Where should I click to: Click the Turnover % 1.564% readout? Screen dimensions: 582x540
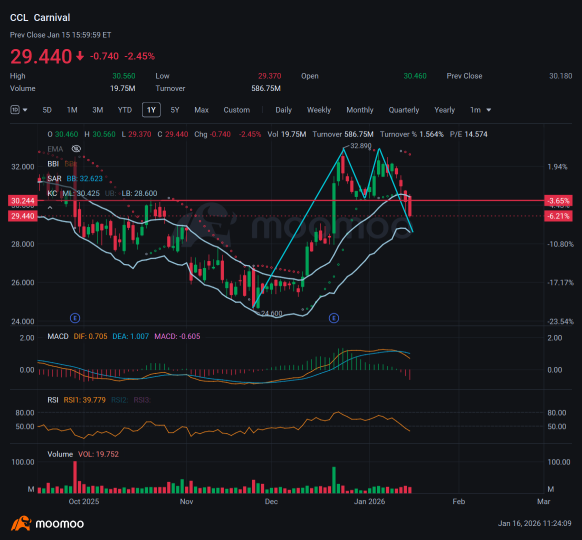[x=412, y=134]
